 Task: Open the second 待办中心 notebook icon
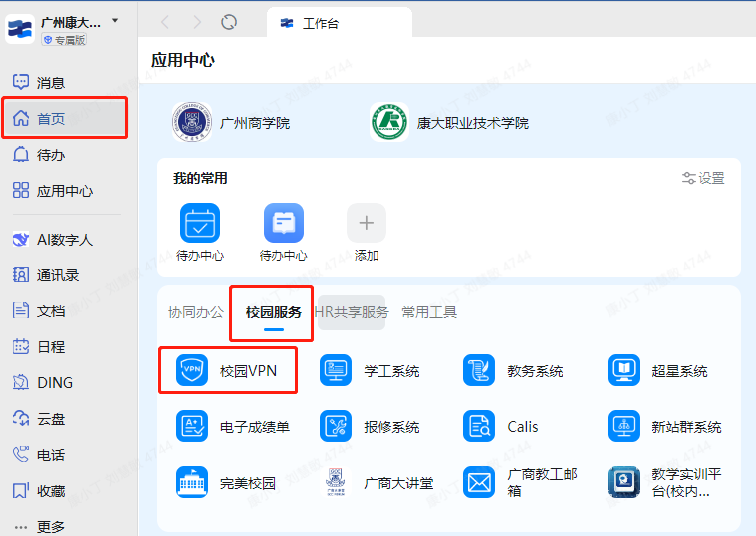[284, 223]
